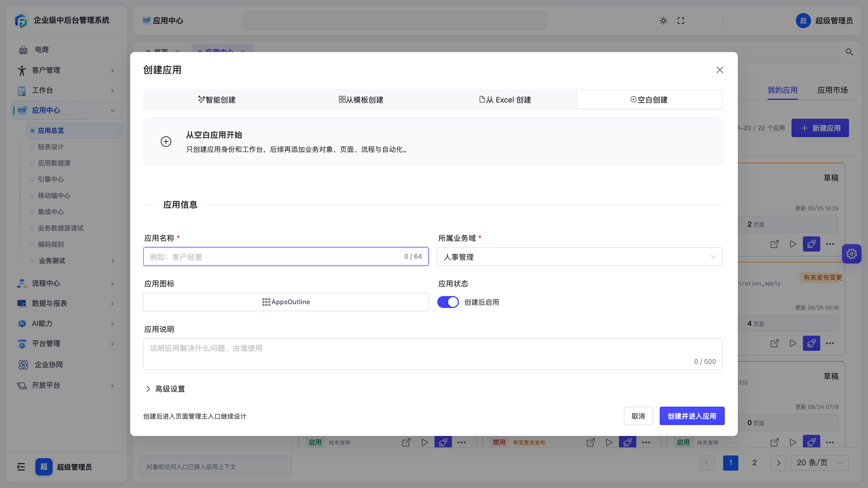Open the 企业协同 sidebar icon

[23, 365]
